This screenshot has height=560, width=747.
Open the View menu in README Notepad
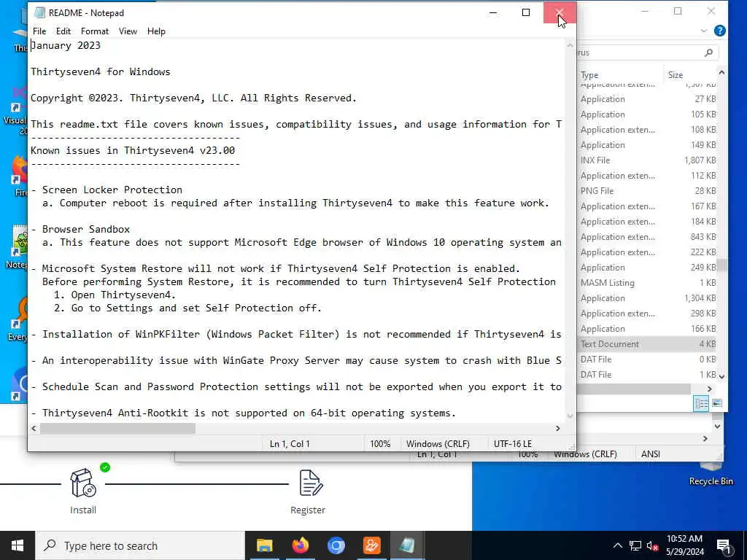(x=128, y=31)
